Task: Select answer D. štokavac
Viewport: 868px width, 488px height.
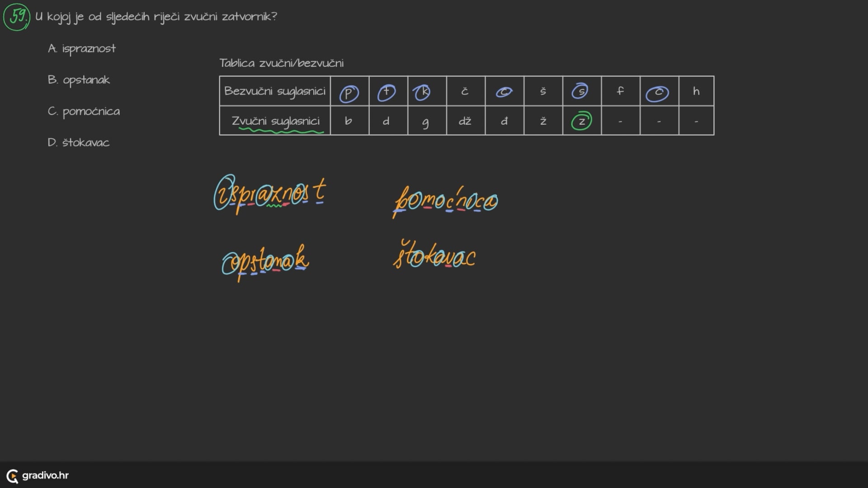Action: (79, 143)
